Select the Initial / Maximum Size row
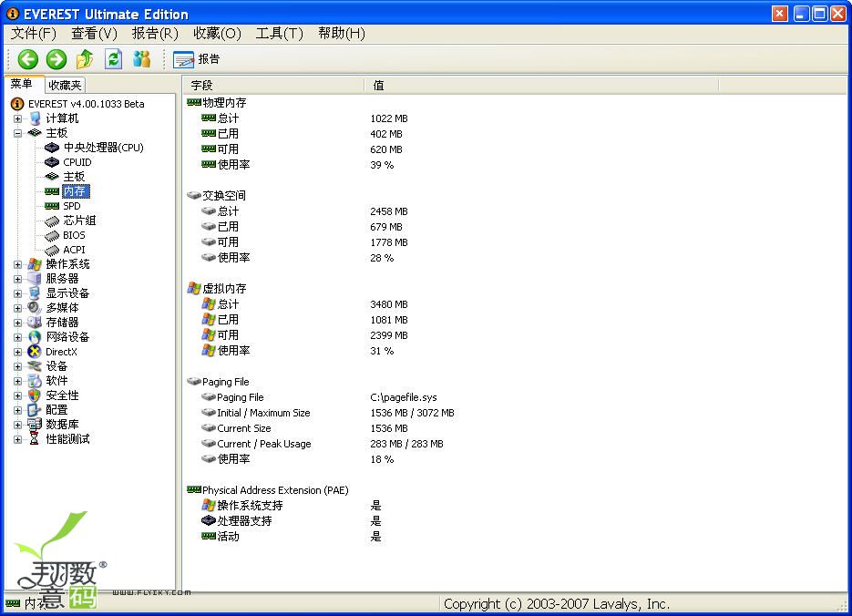852x616 pixels. pyautogui.click(x=263, y=413)
